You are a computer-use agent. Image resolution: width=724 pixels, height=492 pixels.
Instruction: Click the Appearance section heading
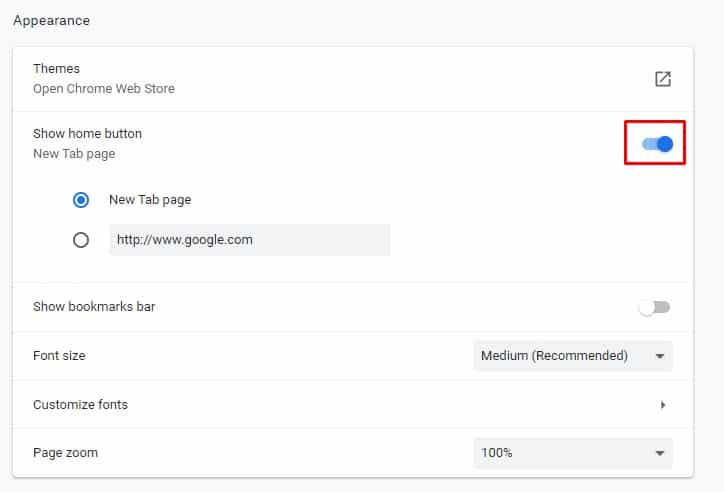click(x=52, y=21)
